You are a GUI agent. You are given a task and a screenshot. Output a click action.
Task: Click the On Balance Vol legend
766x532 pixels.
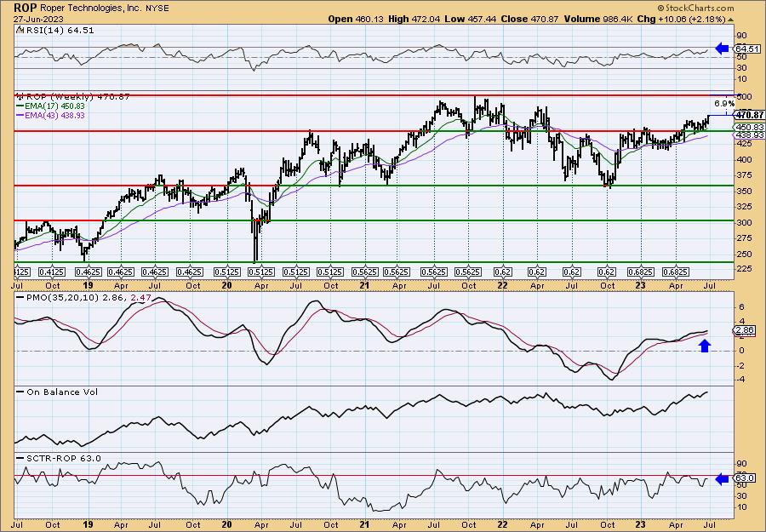tap(57, 392)
